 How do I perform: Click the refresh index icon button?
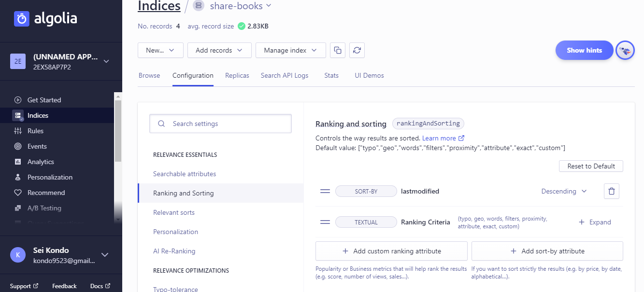pos(357,50)
